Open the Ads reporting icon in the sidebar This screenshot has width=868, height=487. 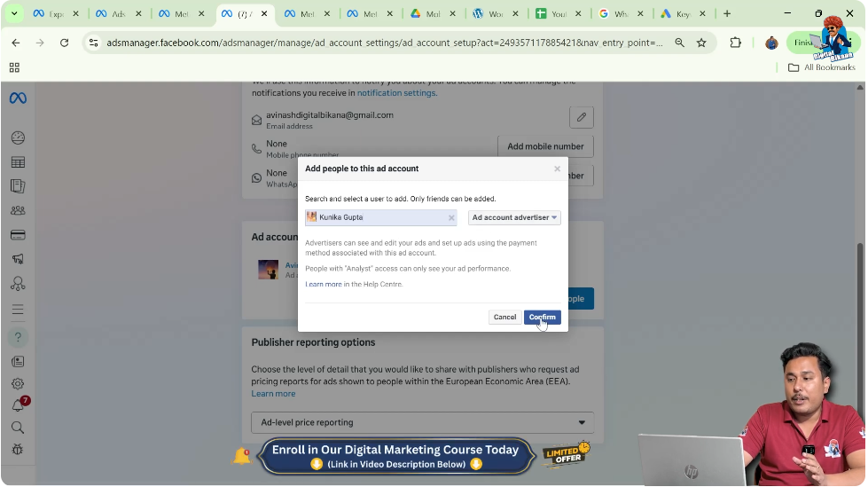click(x=18, y=186)
